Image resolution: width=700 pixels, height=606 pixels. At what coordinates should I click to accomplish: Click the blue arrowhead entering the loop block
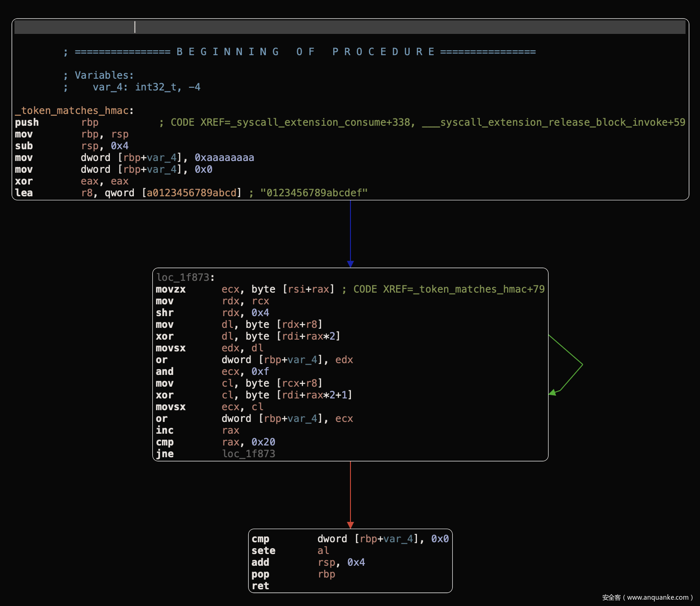(x=350, y=264)
